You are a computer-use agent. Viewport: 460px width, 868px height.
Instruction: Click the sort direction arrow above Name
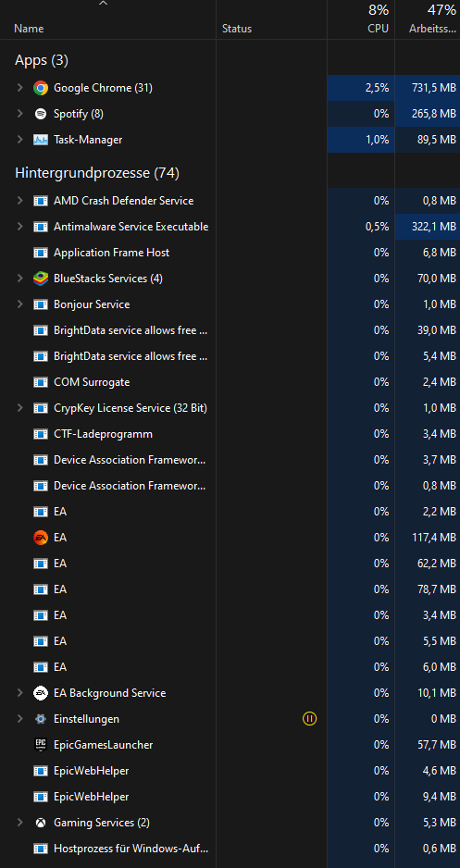[103, 4]
